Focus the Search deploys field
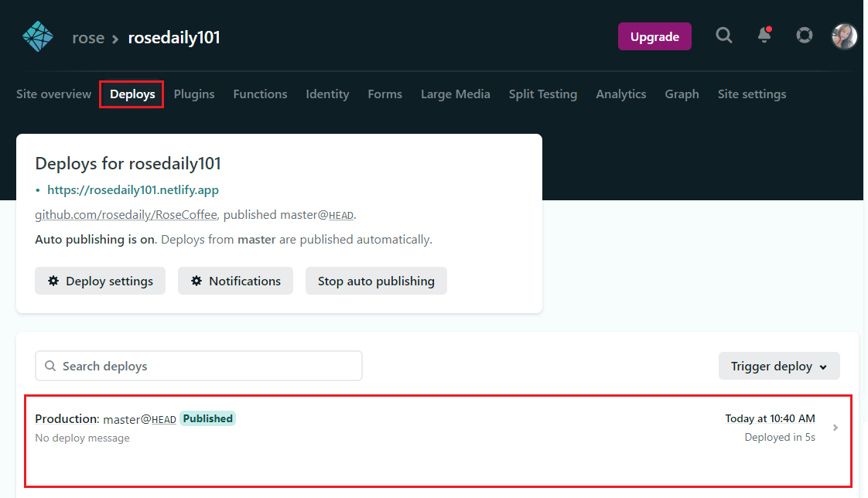Image resolution: width=868 pixels, height=498 pixels. pos(199,366)
